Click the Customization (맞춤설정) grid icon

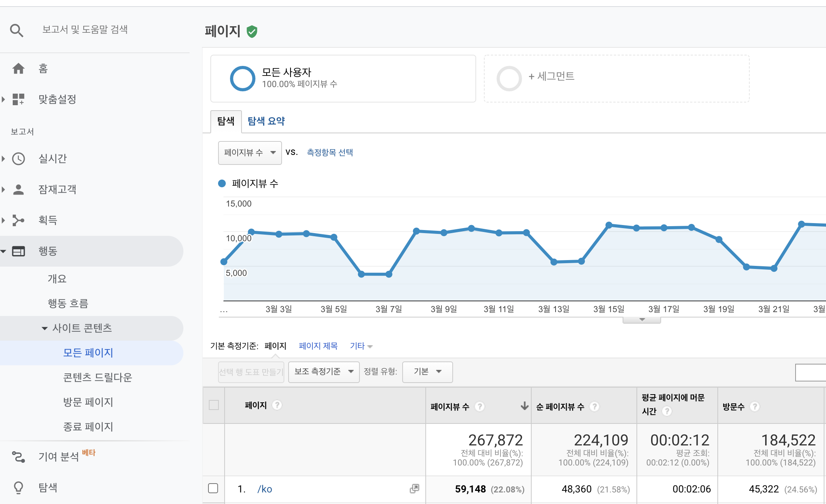coord(18,99)
